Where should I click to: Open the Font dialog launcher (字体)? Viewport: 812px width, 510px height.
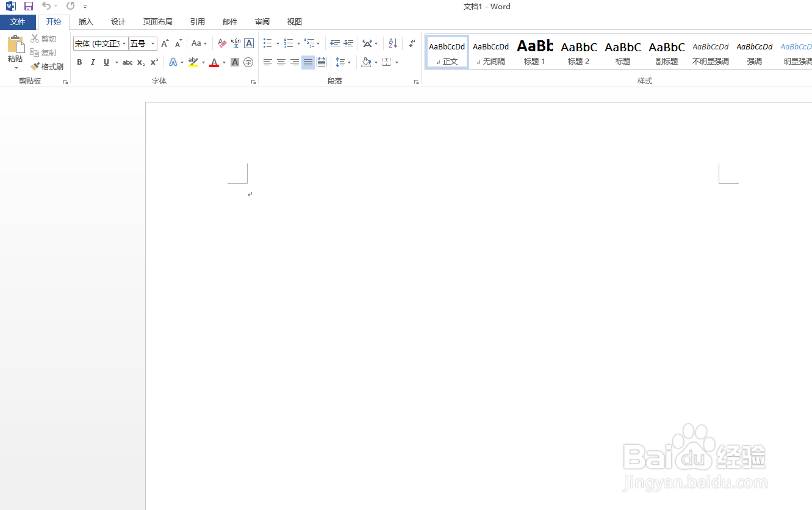click(253, 81)
